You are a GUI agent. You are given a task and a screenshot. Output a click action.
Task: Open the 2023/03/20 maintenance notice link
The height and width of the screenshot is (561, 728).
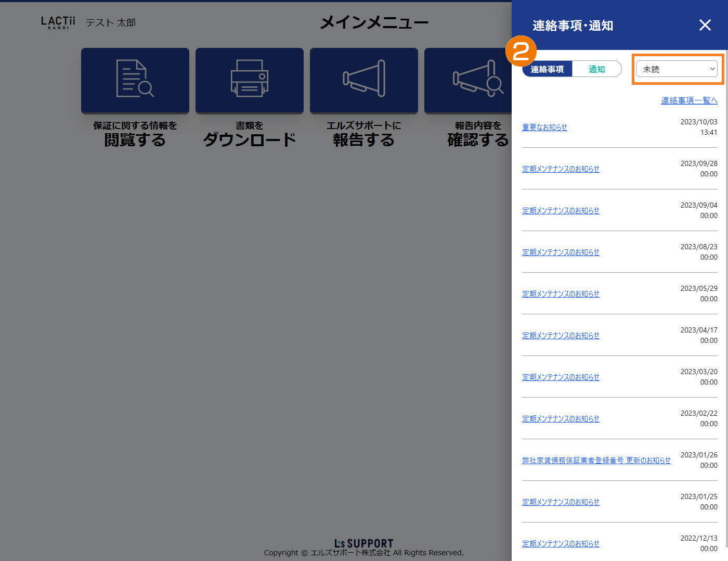(x=561, y=377)
